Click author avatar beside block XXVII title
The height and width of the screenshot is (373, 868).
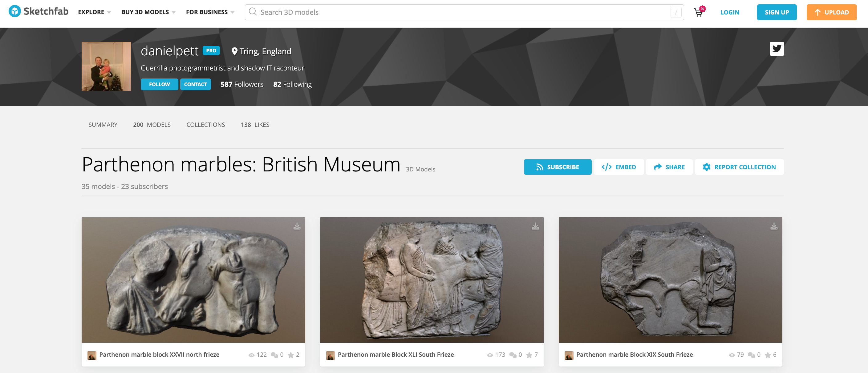click(92, 355)
